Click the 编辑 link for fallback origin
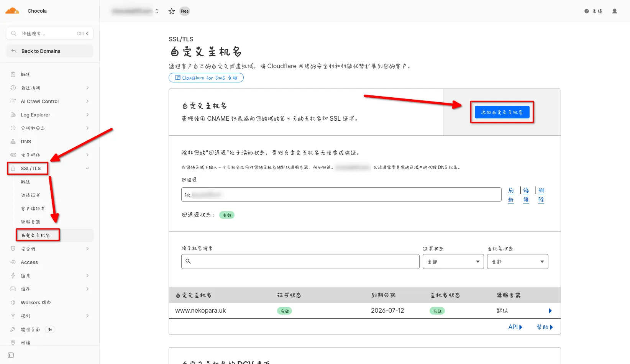Image resolution: width=630 pixels, height=364 pixels. point(526,195)
